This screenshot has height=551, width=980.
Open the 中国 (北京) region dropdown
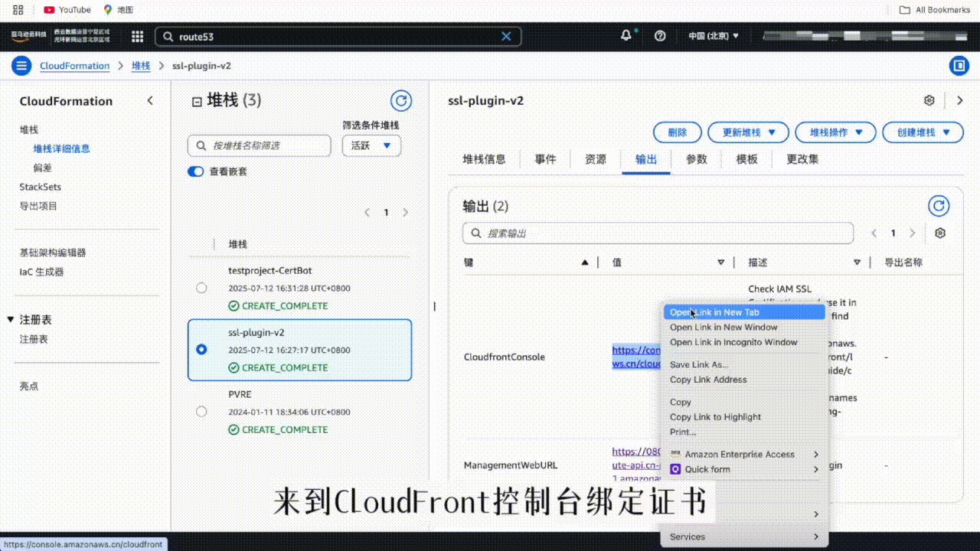714,36
